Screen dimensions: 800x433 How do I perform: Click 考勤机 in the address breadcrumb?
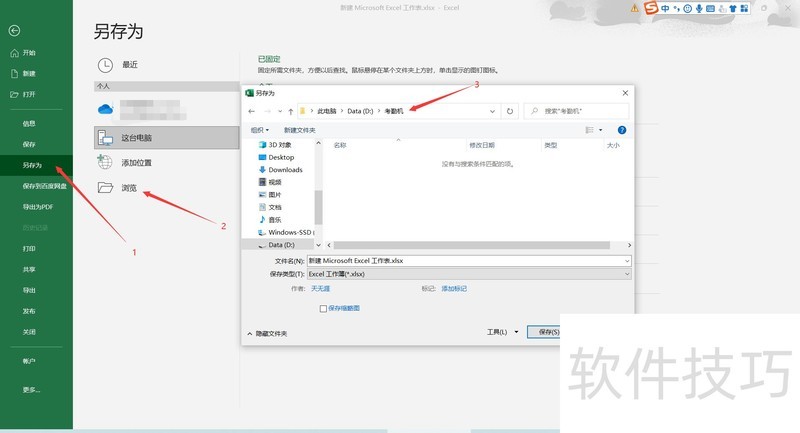pos(393,111)
